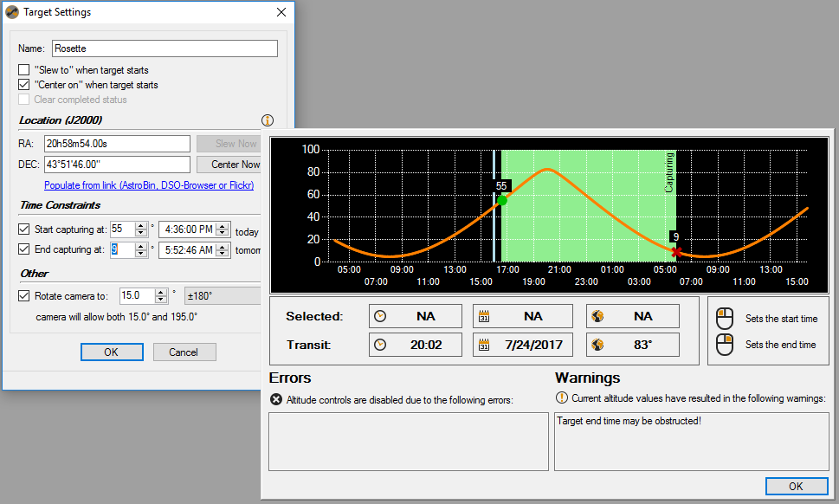Screen dimensions: 839x504
Task: Uncheck "Center on" when target starts
Action: coord(24,85)
